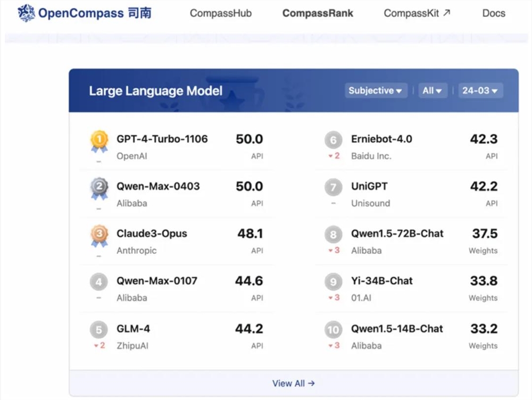Viewport: 532px width, 400px height.
Task: Click the rank-down indicator beside Yi-34B-Chat
Action: click(333, 298)
